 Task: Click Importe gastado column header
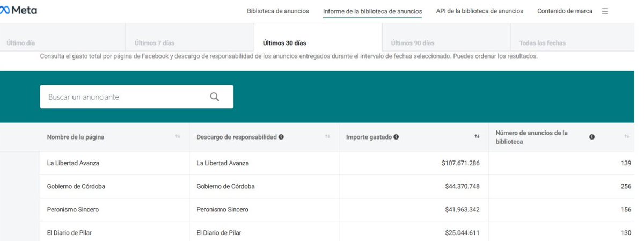coord(369,137)
